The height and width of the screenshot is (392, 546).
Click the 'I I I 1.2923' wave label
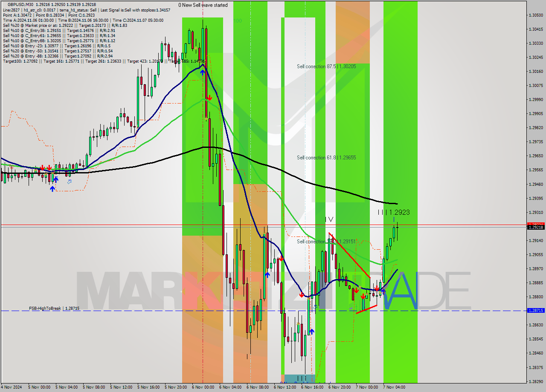pyautogui.click(x=394, y=212)
